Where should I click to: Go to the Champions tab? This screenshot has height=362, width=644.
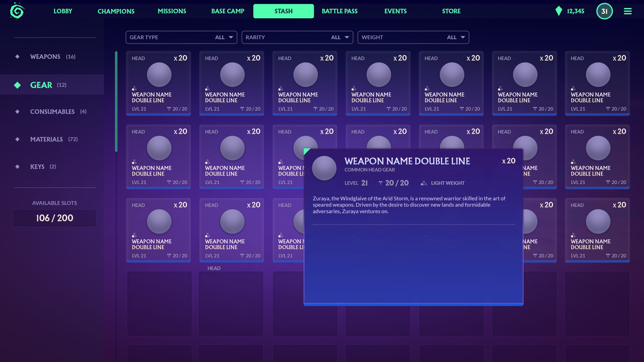pyautogui.click(x=116, y=11)
